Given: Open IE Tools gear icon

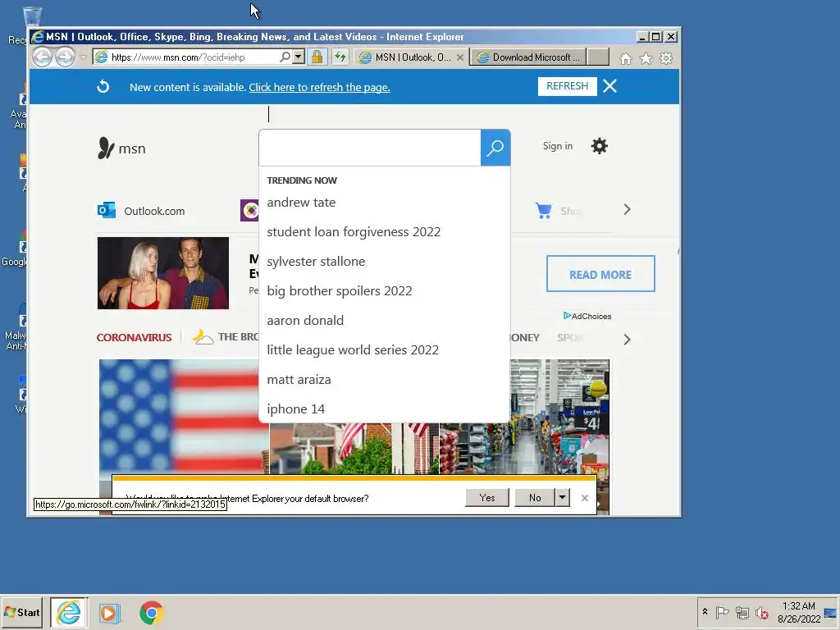Looking at the screenshot, I should pyautogui.click(x=666, y=58).
